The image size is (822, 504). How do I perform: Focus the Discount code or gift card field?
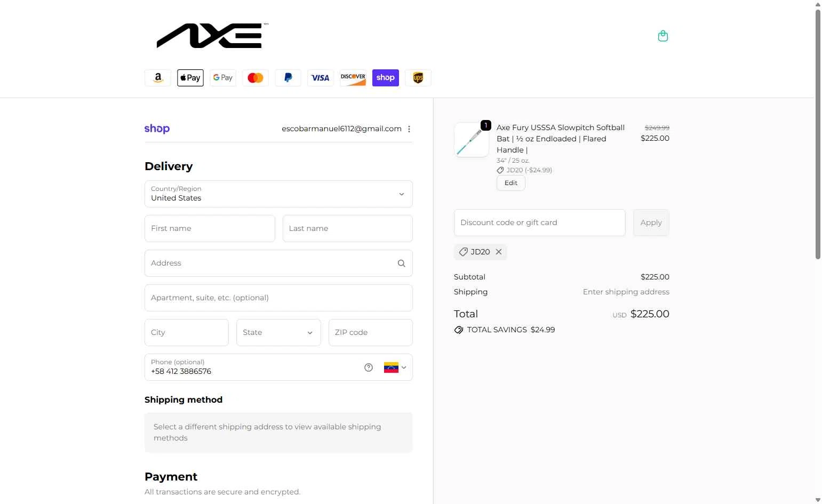540,223
